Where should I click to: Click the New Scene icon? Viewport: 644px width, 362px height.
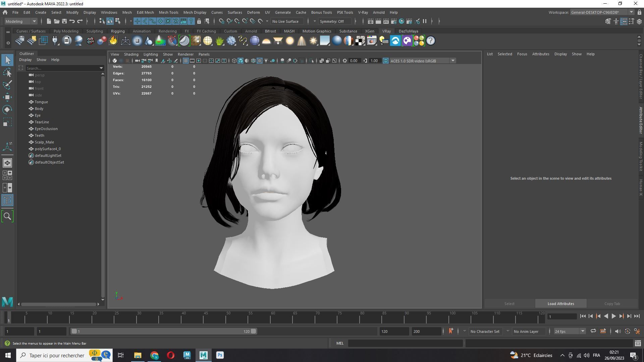click(x=49, y=21)
